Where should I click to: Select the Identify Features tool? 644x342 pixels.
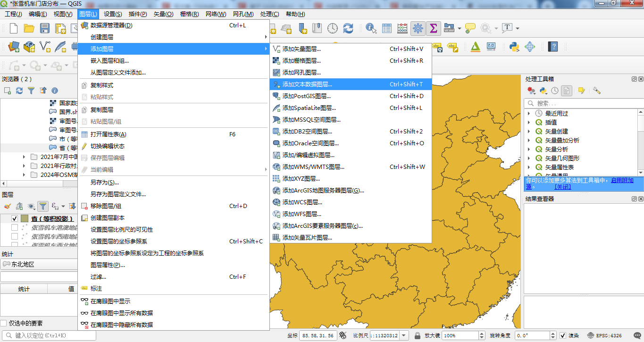click(x=371, y=28)
